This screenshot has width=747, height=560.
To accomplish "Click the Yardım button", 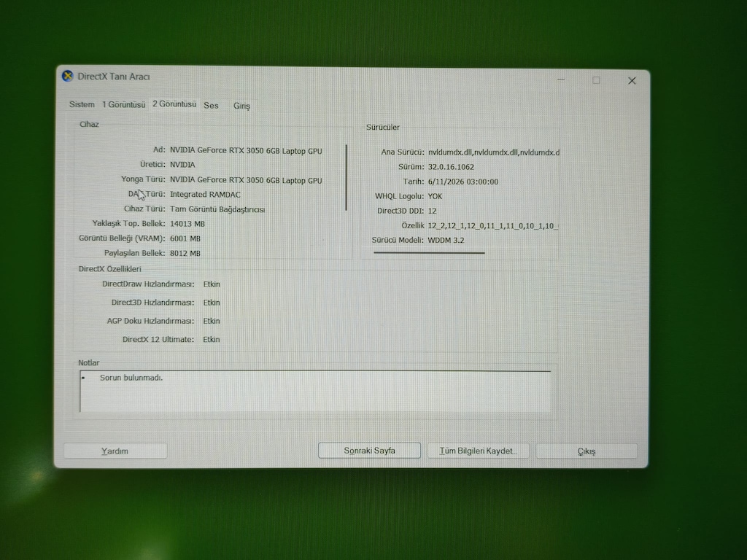I will coord(115,451).
